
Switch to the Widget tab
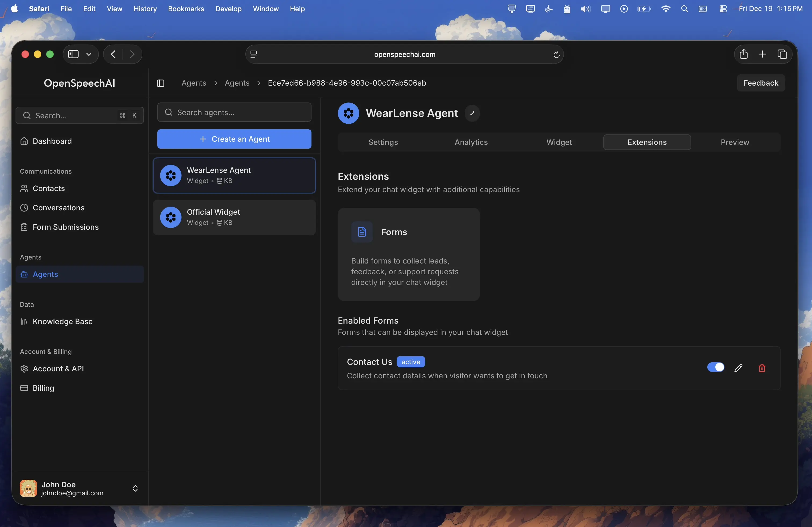pyautogui.click(x=559, y=142)
